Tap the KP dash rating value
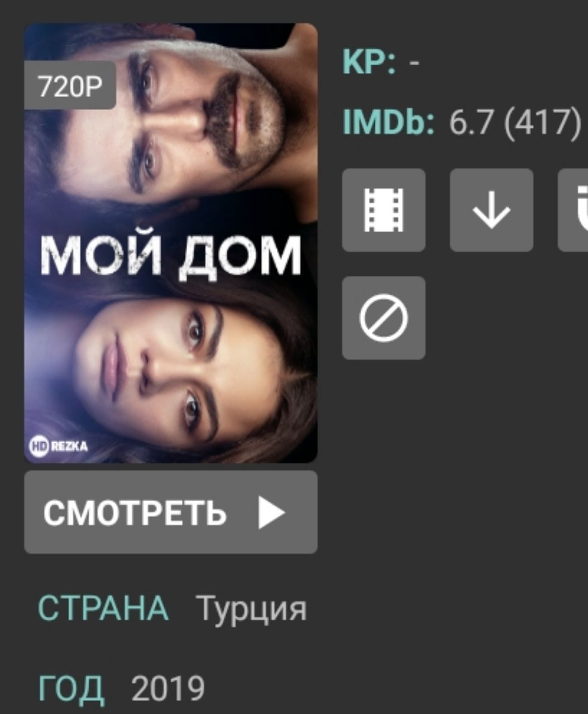Viewport: 588px width, 714px height. pyautogui.click(x=414, y=62)
